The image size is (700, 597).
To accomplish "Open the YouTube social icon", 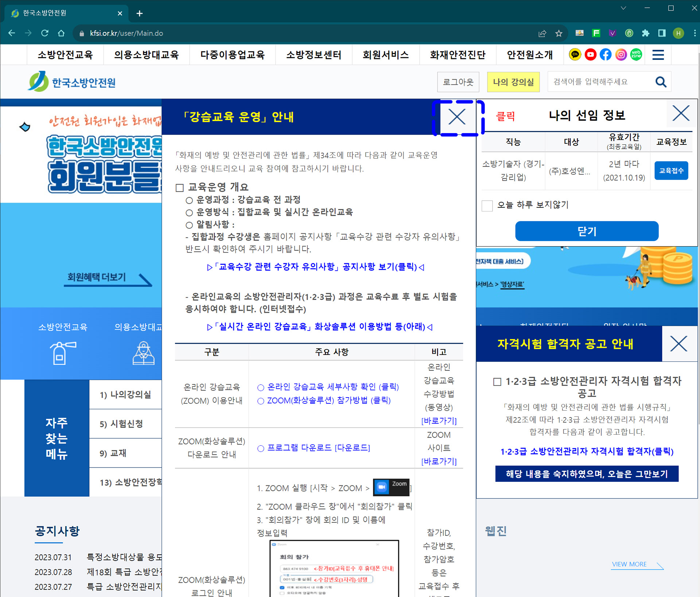I will pos(590,55).
